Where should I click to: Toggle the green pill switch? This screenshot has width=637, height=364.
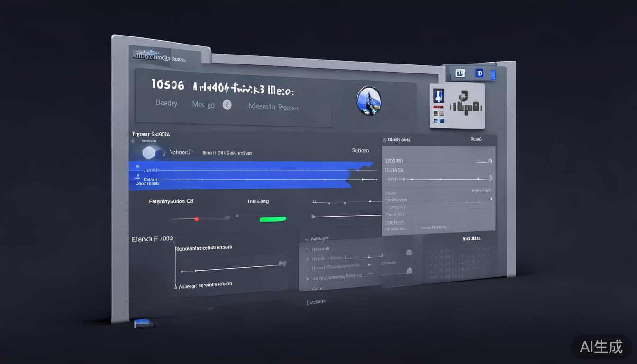273,218
